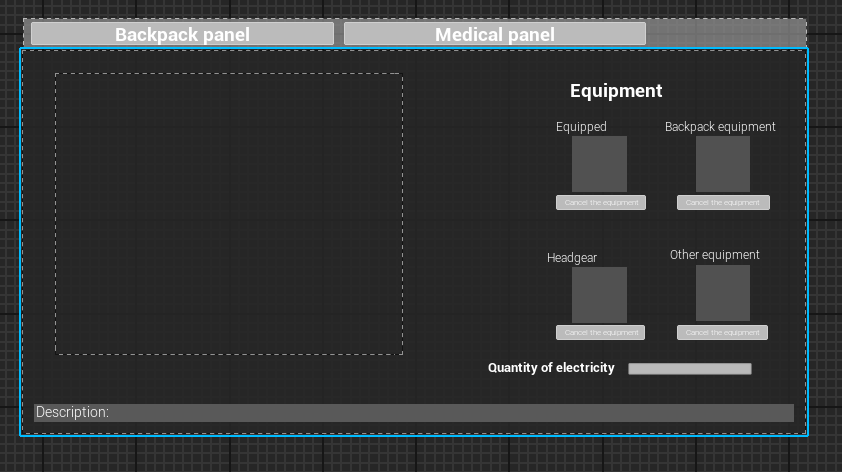Click Cancel the equipment under Backpack equipment
This screenshot has width=842, height=472.
723,202
